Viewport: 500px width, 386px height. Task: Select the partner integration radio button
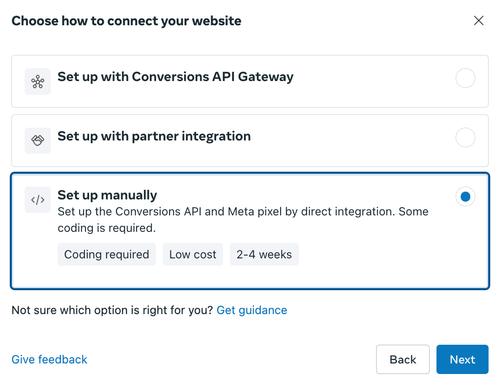point(465,137)
